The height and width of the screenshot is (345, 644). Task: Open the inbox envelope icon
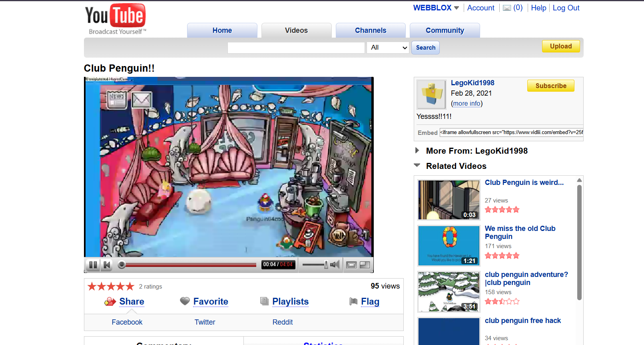pos(507,8)
